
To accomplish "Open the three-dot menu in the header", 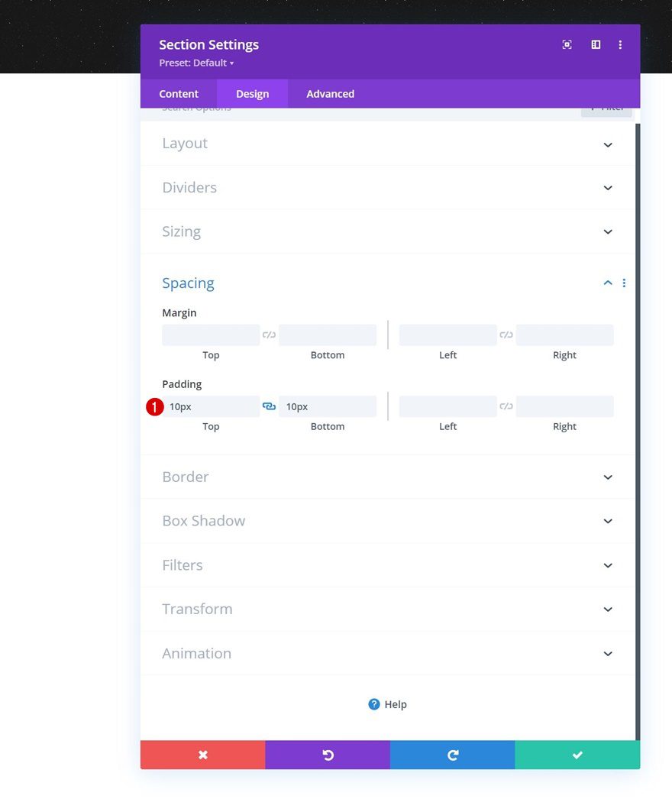I will coord(620,44).
